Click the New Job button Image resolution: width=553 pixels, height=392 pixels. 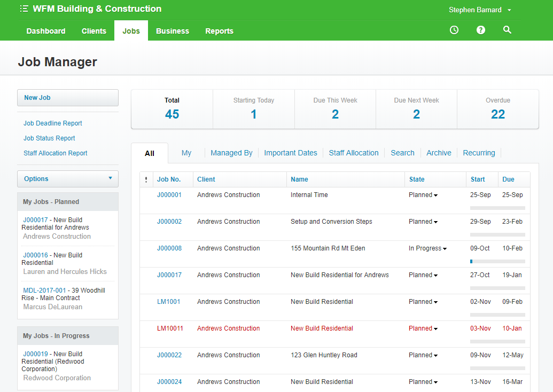click(x=68, y=98)
